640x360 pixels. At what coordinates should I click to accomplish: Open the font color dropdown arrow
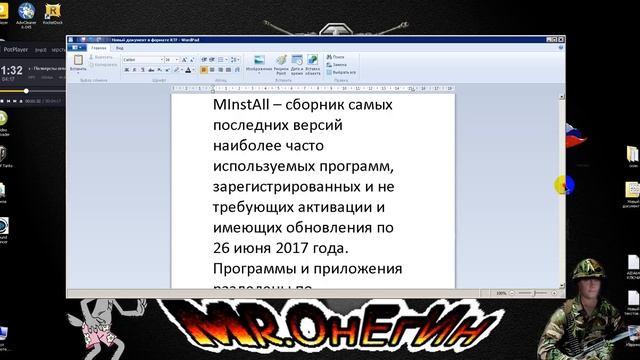coord(193,70)
